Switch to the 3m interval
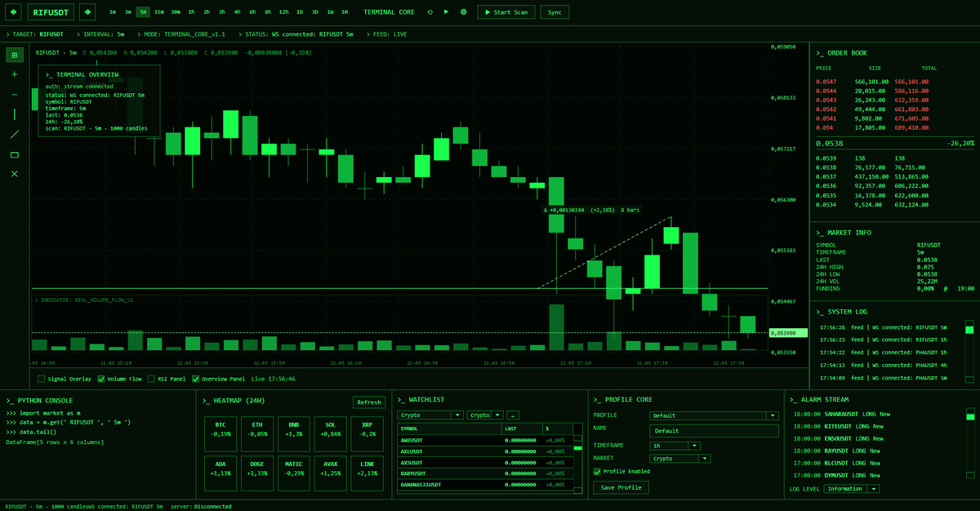 tap(128, 12)
